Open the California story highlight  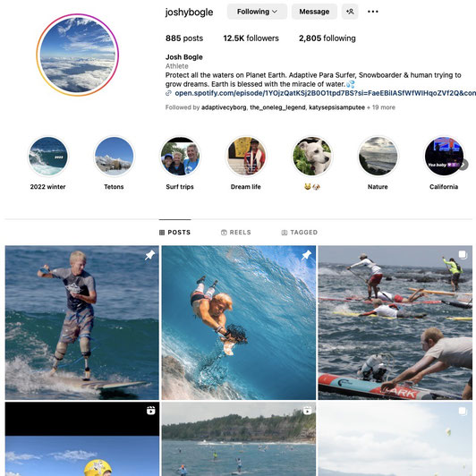tap(444, 156)
